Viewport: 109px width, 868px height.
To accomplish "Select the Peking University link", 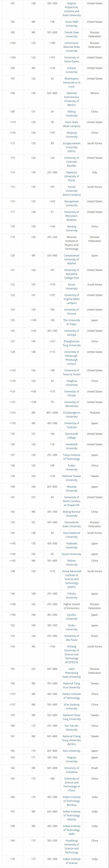I will [71, 114].
